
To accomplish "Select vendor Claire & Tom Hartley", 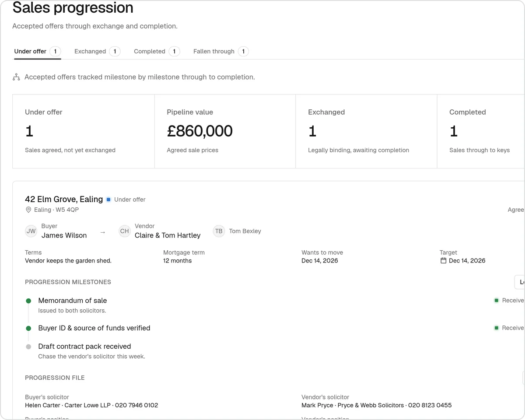I will click(x=168, y=235).
